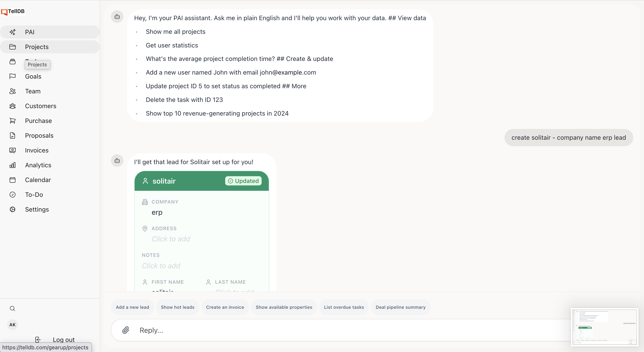The height and width of the screenshot is (352, 644).
Task: Click 'Click to add' under Address
Action: [171, 239]
